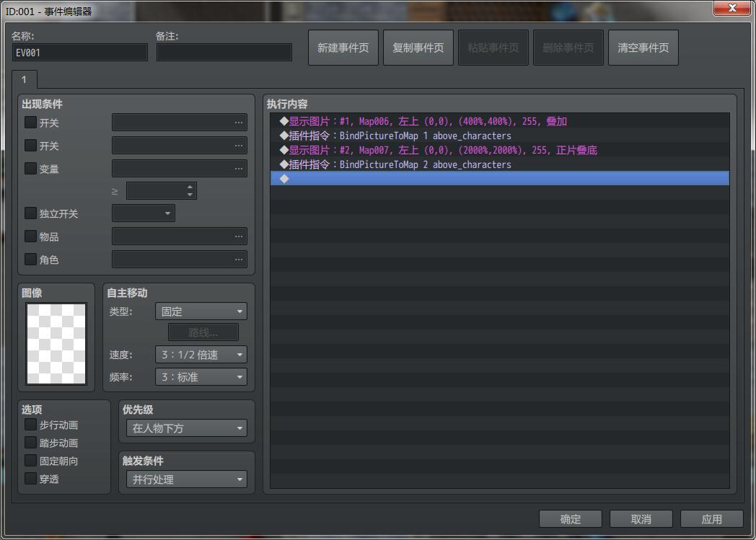Select the BindPictureToMap 1 above_characters command
The image size is (756, 540).
coord(499,136)
